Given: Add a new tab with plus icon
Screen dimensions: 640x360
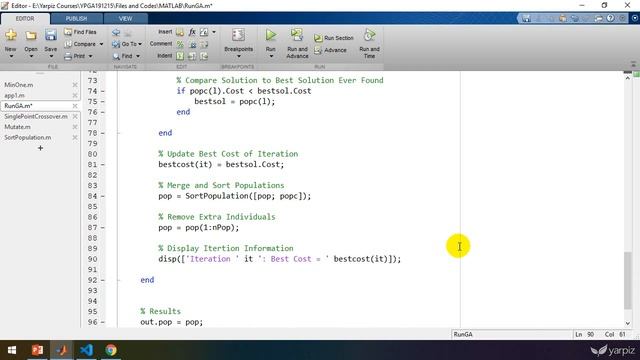Looking at the screenshot, I should coord(40,148).
